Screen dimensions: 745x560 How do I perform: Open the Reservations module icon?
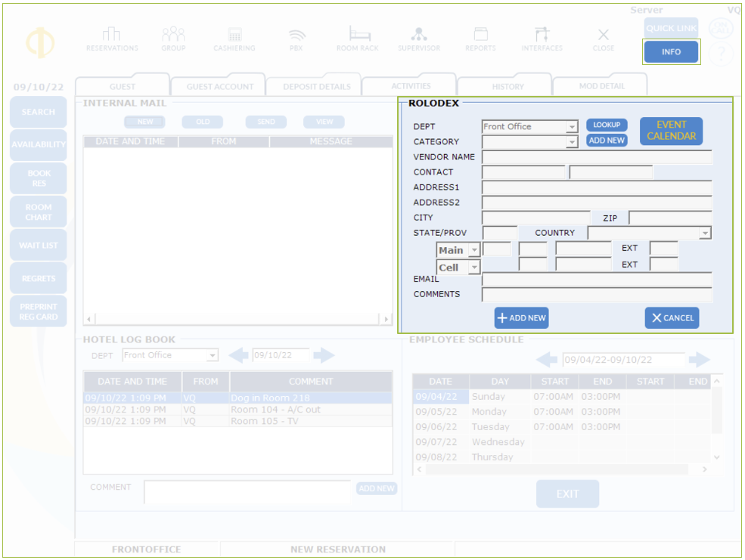(112, 35)
